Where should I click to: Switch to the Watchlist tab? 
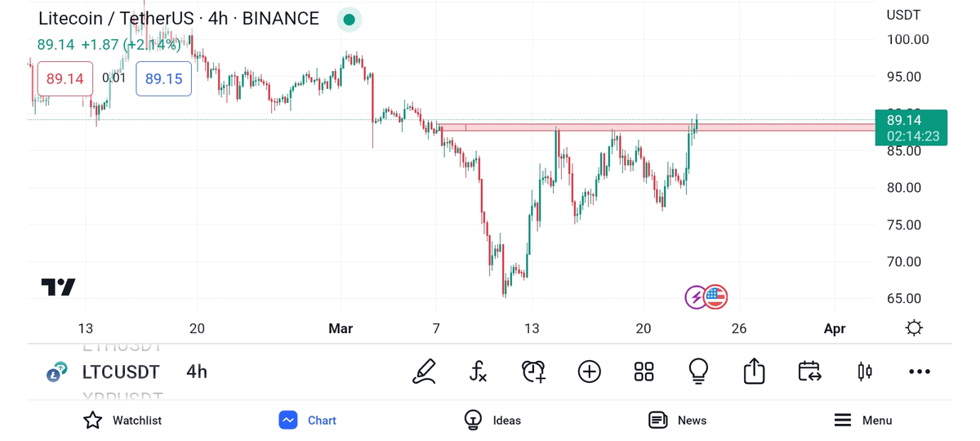[122, 421]
